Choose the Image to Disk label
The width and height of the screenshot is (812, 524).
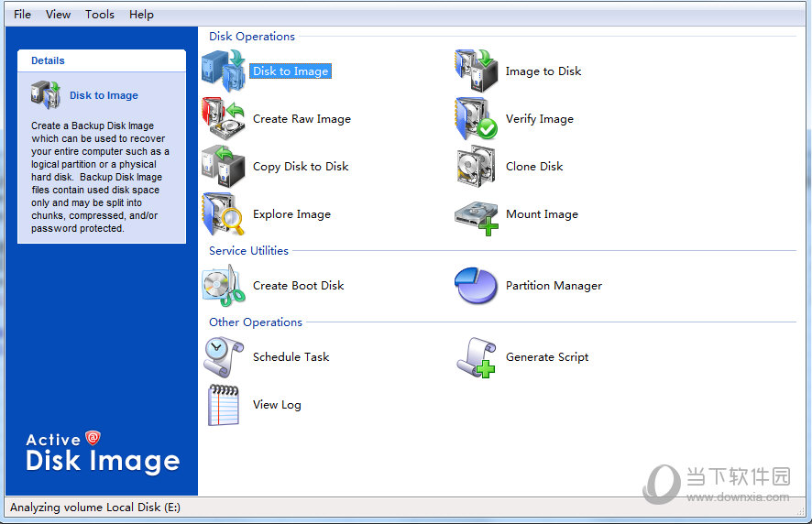[543, 71]
